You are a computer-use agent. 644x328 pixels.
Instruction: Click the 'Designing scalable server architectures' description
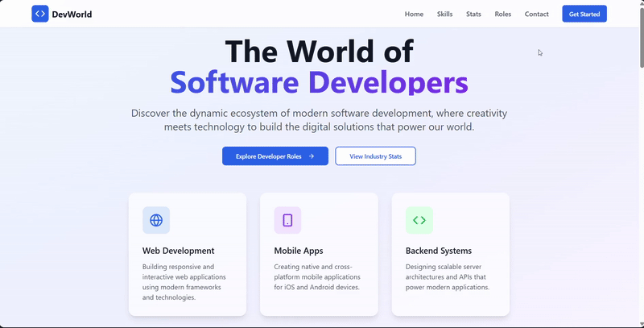click(x=448, y=277)
